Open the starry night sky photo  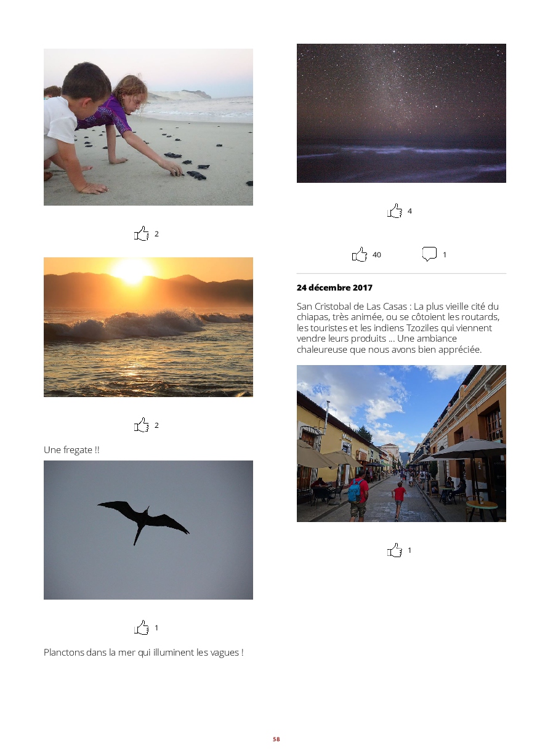[x=402, y=113]
